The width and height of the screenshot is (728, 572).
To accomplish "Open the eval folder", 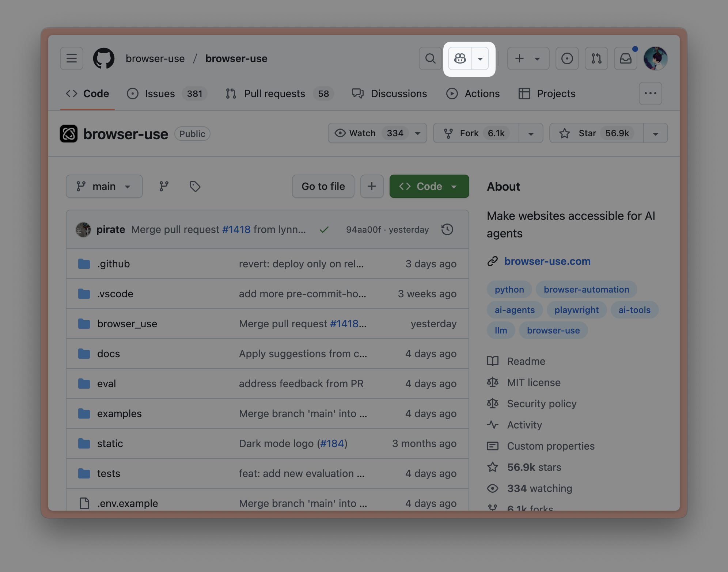I will pyautogui.click(x=106, y=384).
